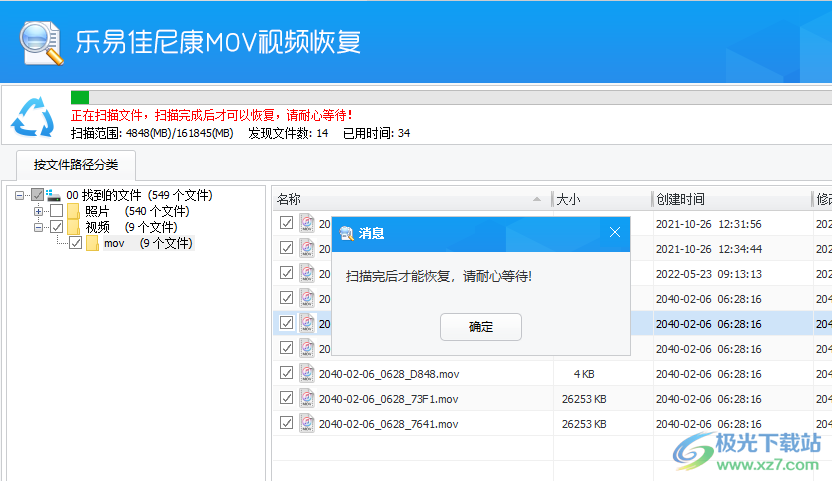
Task: Click mov icon of 2040-02-06_0628_D848.mov
Action: (307, 373)
